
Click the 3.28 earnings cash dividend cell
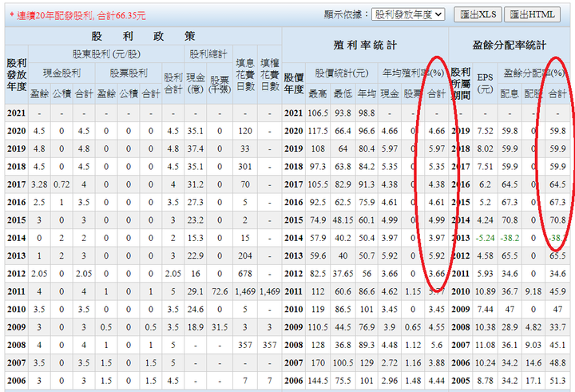(39, 184)
